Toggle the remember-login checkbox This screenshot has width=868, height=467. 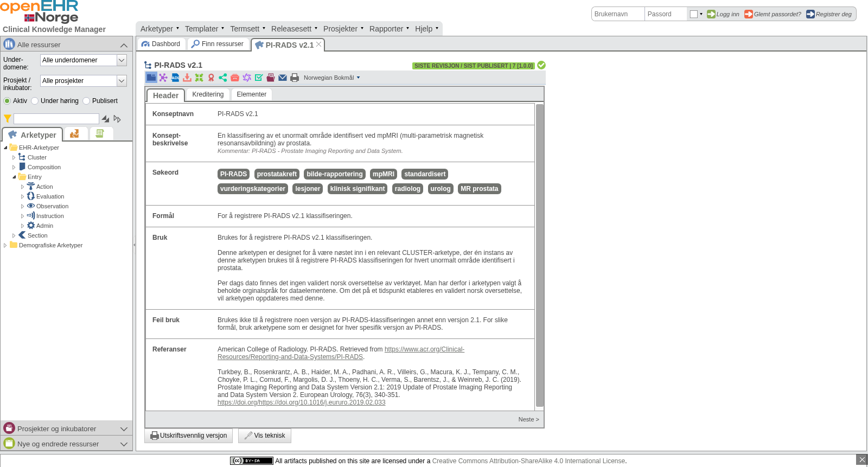[x=694, y=14]
